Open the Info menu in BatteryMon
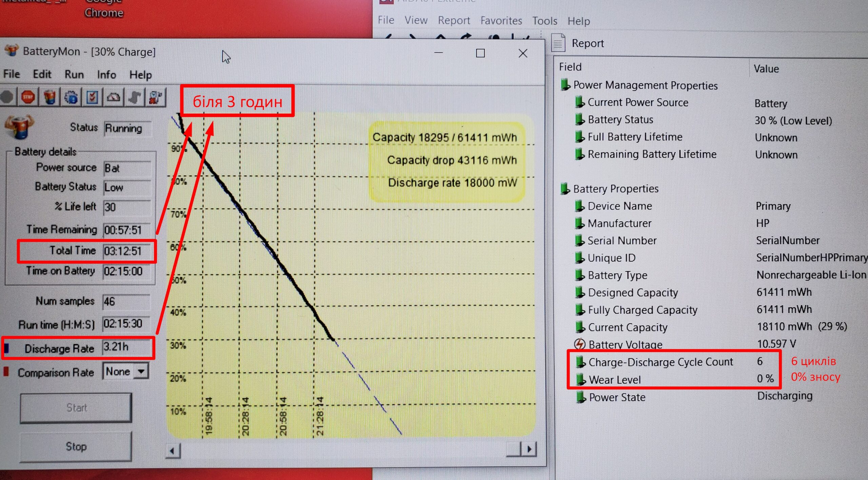The height and width of the screenshot is (480, 868). pos(106,74)
